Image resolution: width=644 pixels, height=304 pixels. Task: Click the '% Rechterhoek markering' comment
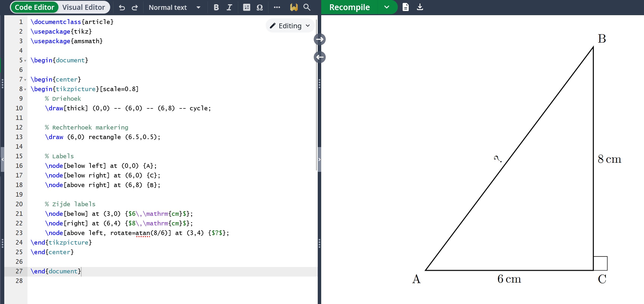pos(86,127)
